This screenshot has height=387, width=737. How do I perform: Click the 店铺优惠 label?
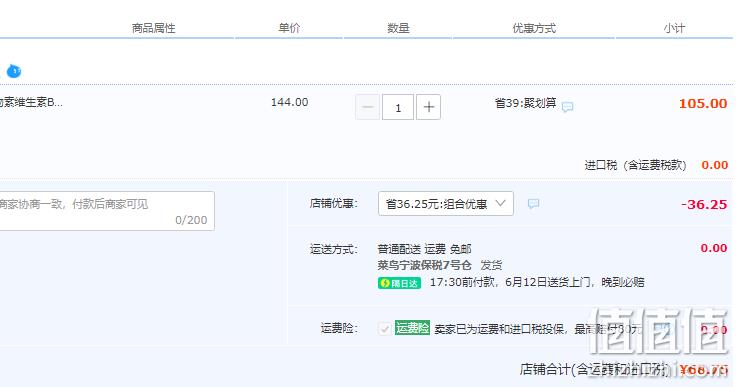(334, 204)
